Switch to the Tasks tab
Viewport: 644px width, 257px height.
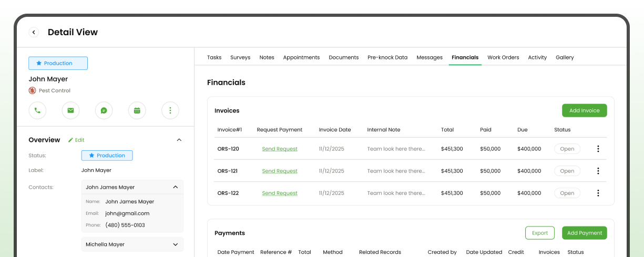214,57
